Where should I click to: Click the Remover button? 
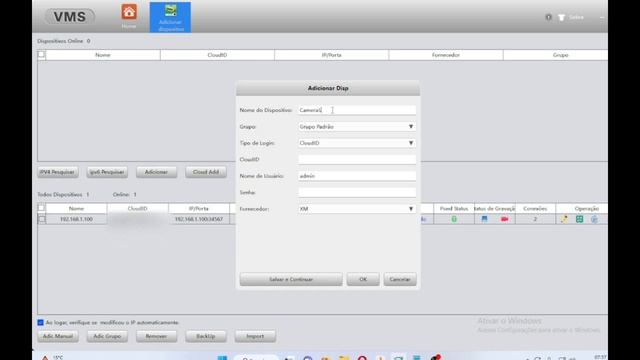point(156,336)
